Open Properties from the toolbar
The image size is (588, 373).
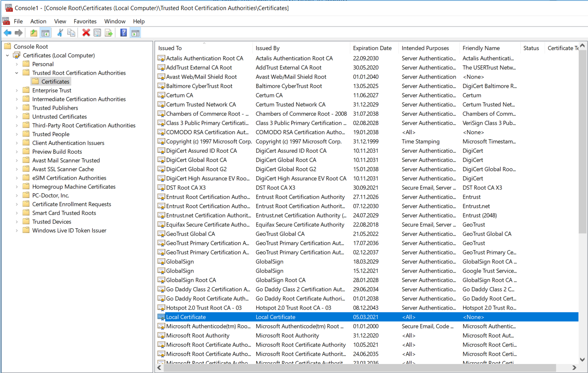(x=97, y=33)
